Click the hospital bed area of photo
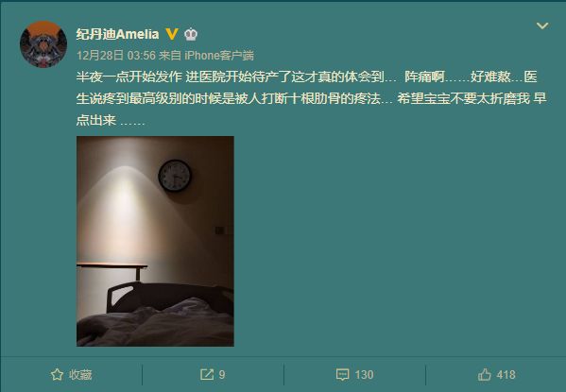 [x=155, y=314]
